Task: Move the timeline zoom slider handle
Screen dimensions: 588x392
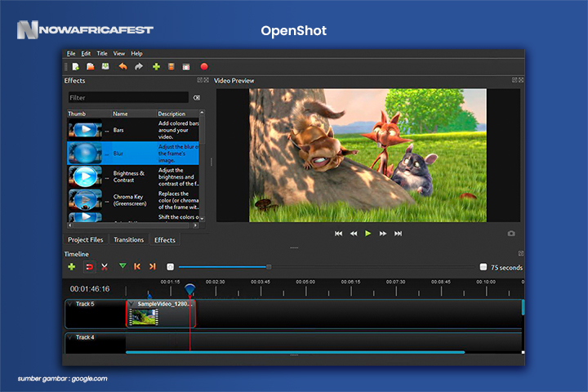Action: tap(269, 267)
